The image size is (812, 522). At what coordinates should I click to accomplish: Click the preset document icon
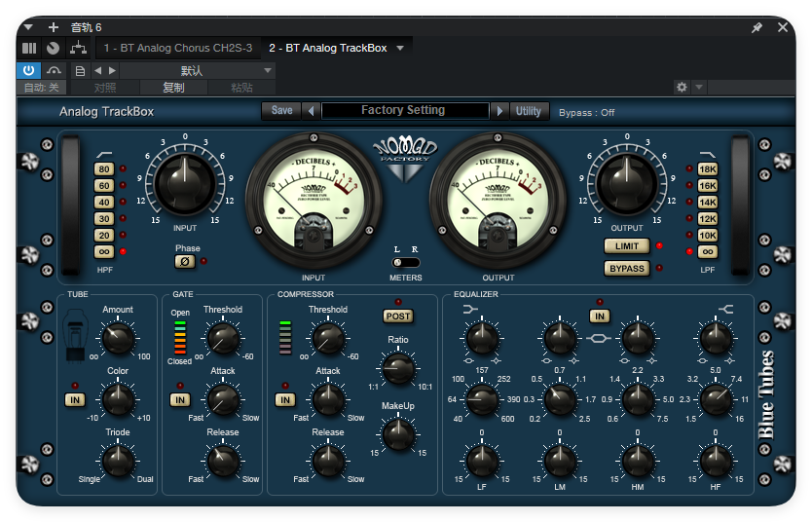tap(80, 71)
